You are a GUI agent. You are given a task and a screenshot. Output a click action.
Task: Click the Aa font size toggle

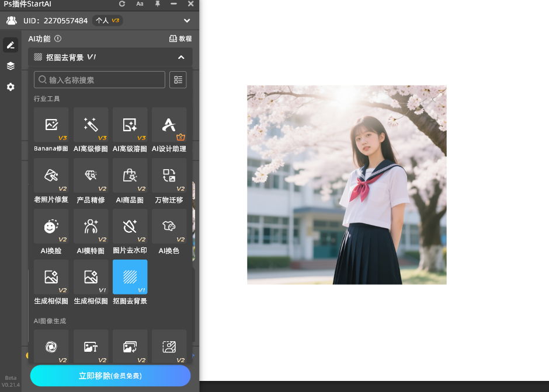pyautogui.click(x=140, y=4)
